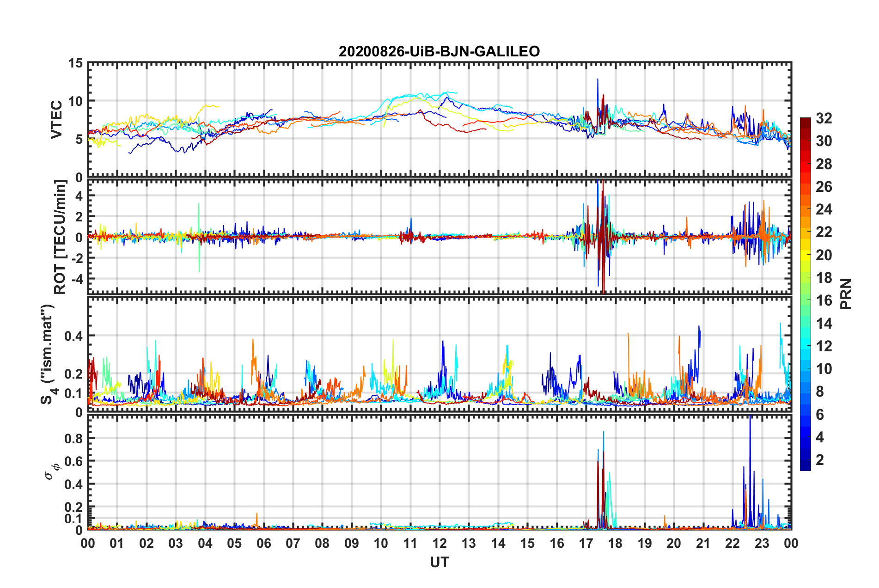Click the VTEC y-axis label
This screenshot has width=879, height=588.
[56, 119]
